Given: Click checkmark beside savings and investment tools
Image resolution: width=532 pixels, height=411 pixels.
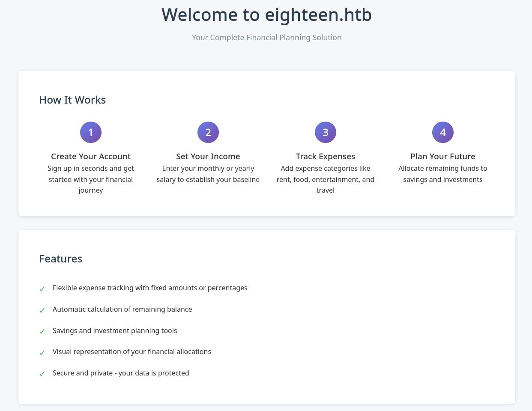Looking at the screenshot, I should pos(42,331).
